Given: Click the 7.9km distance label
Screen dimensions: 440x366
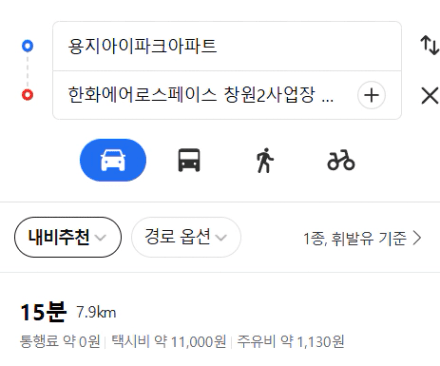Looking at the screenshot, I should [x=96, y=313].
